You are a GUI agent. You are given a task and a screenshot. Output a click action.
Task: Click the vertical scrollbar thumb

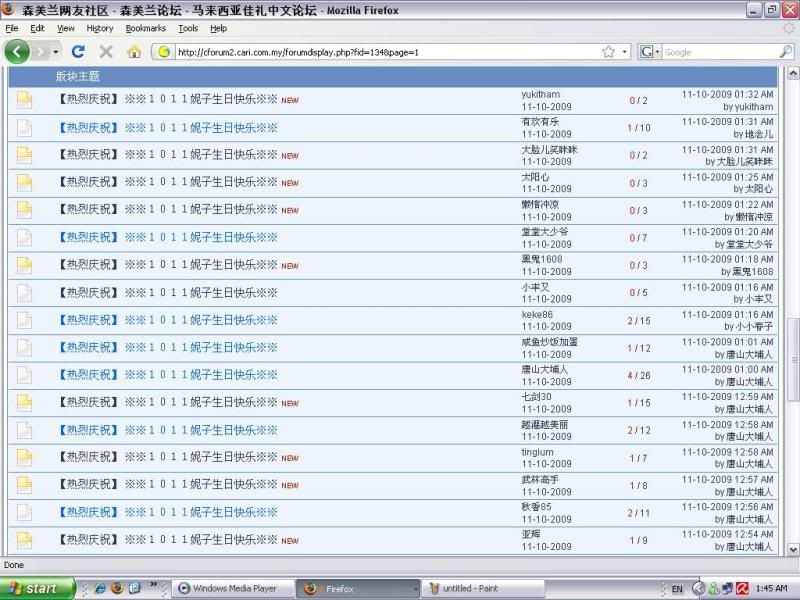click(793, 360)
